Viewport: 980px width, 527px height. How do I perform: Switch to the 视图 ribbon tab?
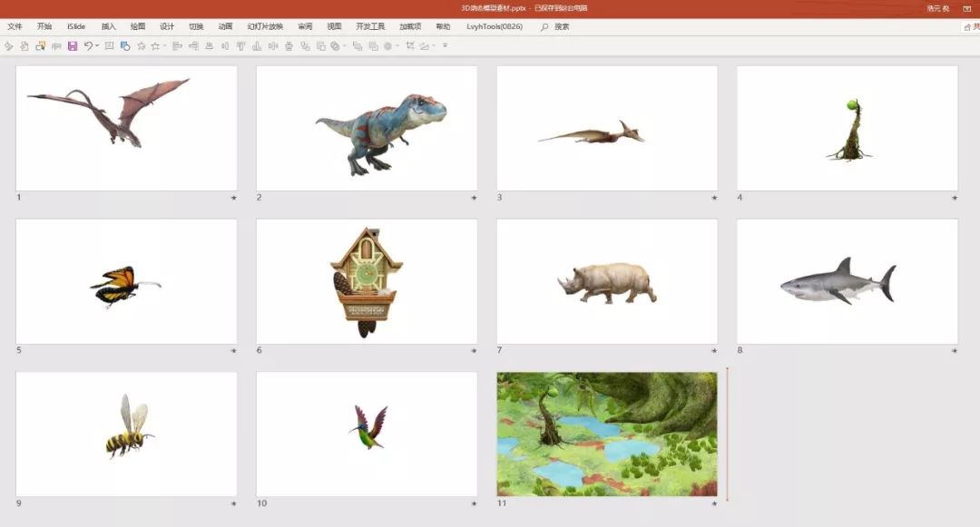(x=334, y=27)
